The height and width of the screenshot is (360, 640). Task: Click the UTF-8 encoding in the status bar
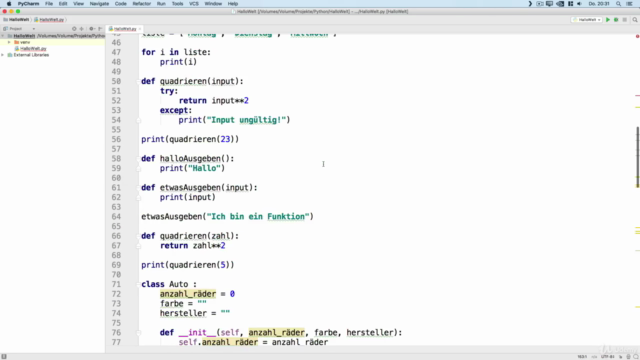pos(608,357)
